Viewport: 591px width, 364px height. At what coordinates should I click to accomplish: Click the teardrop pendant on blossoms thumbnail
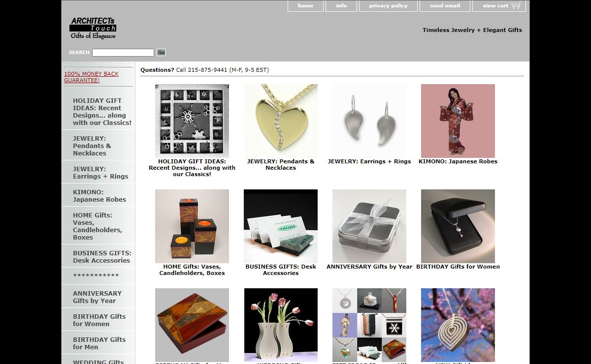(458, 325)
